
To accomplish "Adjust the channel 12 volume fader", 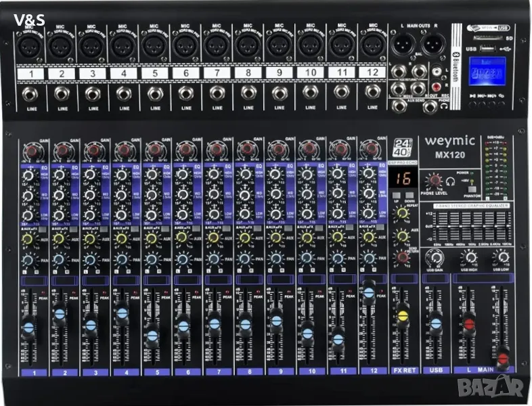I will click(x=369, y=292).
